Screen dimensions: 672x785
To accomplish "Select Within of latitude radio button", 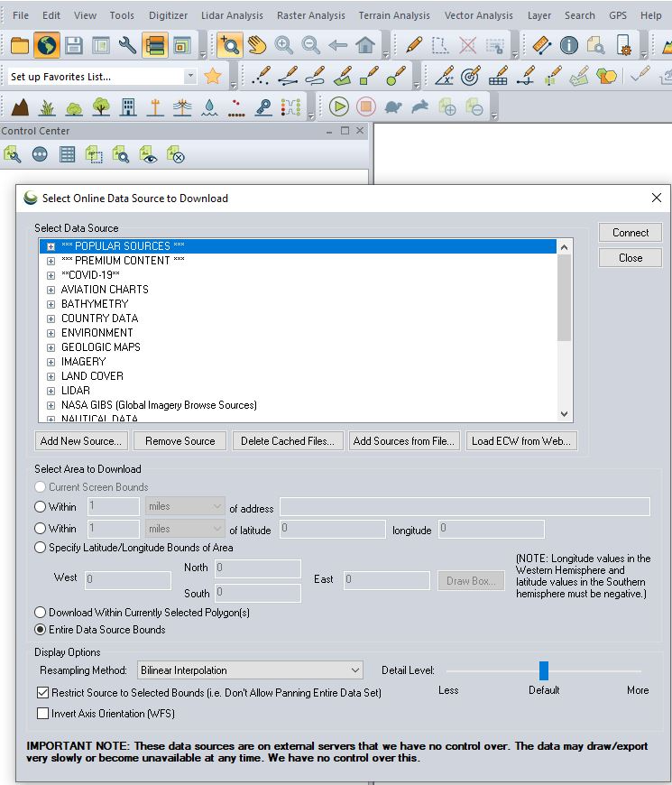I will [x=40, y=528].
